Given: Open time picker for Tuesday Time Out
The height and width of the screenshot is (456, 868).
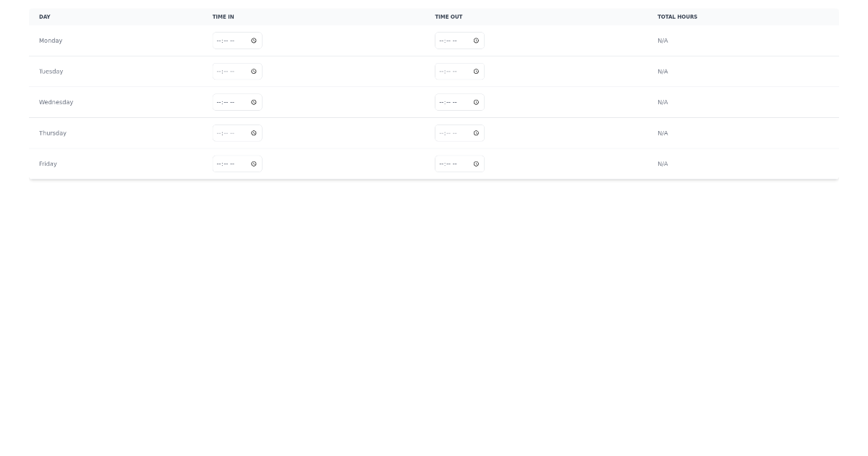Looking at the screenshot, I should tap(476, 72).
